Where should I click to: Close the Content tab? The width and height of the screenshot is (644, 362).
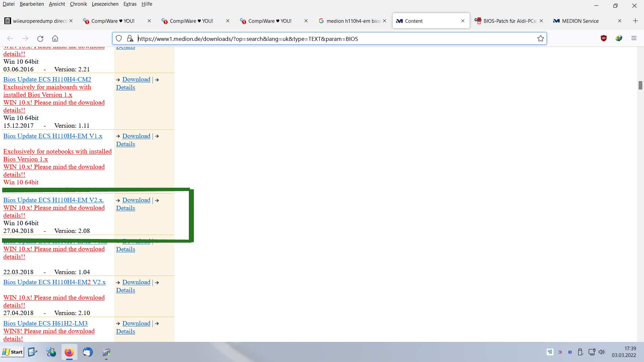tap(463, 21)
